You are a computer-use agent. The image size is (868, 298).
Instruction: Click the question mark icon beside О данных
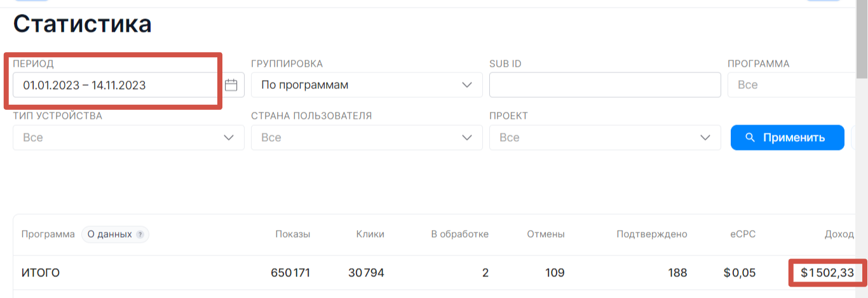tap(140, 234)
